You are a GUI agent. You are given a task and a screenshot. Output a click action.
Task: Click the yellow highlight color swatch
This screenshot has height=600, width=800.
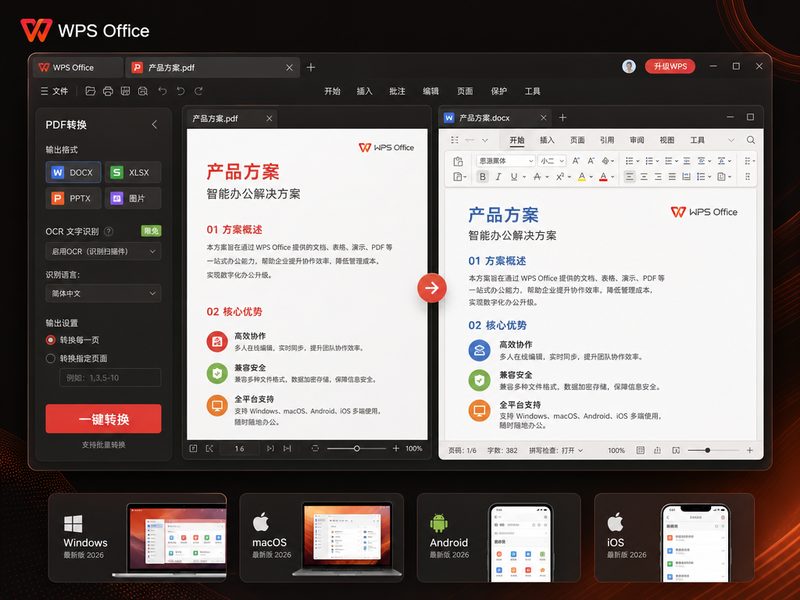(582, 177)
